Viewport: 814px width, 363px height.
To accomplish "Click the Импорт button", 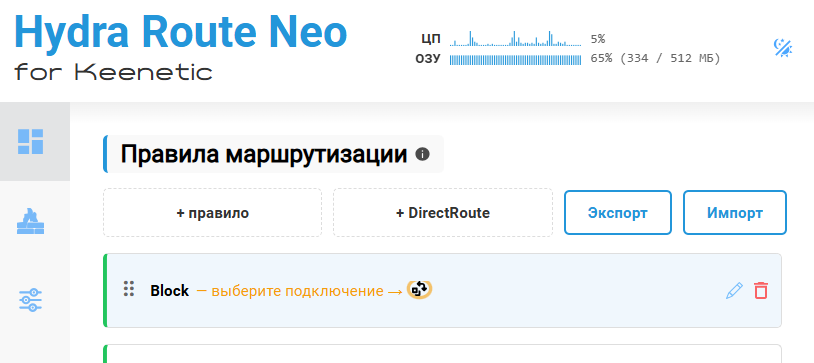I will coord(735,213).
